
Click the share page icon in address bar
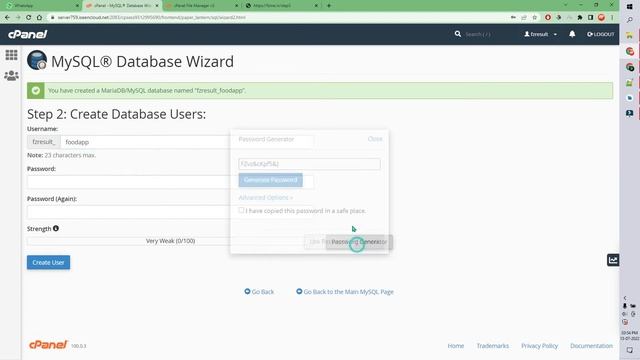click(x=524, y=18)
